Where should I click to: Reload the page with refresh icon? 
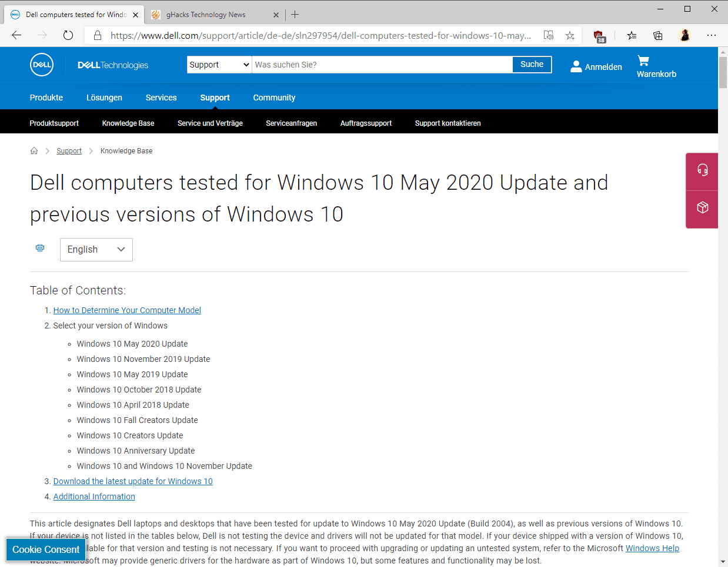tap(68, 35)
